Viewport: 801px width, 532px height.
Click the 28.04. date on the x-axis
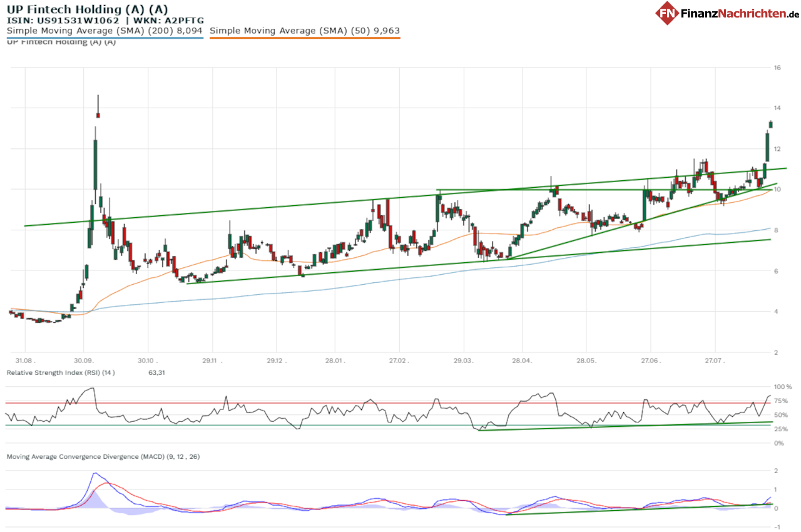tap(522, 361)
